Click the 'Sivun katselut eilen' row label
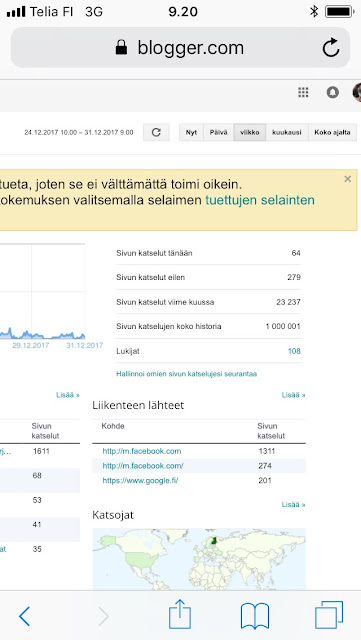Image resolution: width=361 pixels, height=640 pixels. pos(150,277)
